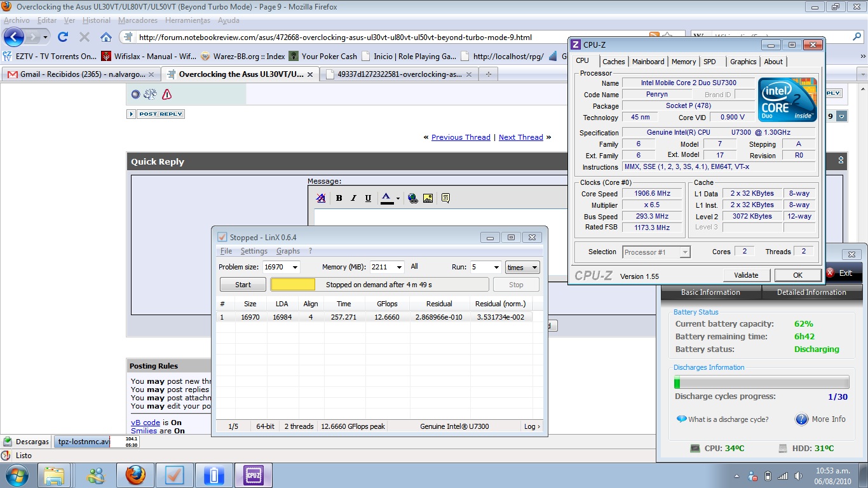The width and height of the screenshot is (868, 488).
Task: Click the reputation scales icon
Action: click(151, 94)
